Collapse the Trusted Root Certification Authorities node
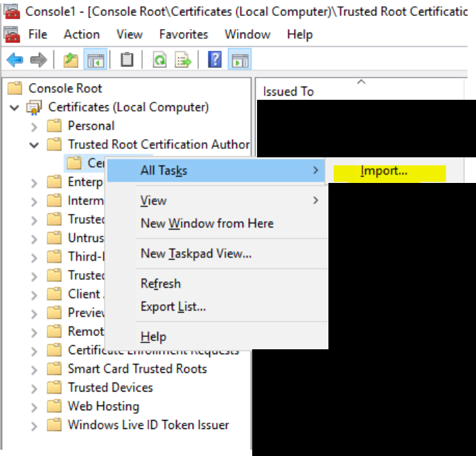 (34, 145)
